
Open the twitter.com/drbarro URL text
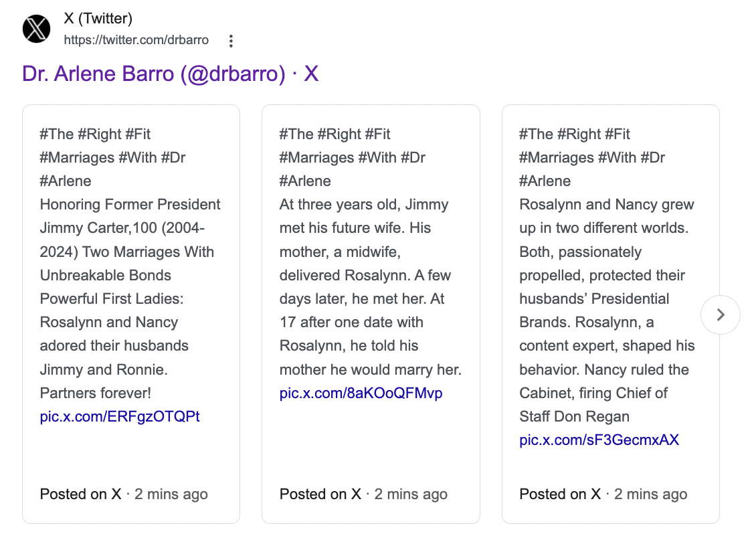(136, 40)
